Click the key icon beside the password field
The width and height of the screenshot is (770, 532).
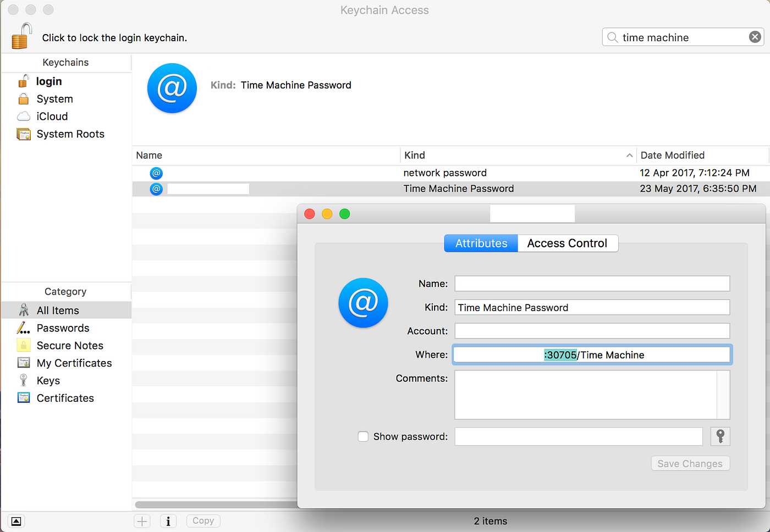pos(720,436)
